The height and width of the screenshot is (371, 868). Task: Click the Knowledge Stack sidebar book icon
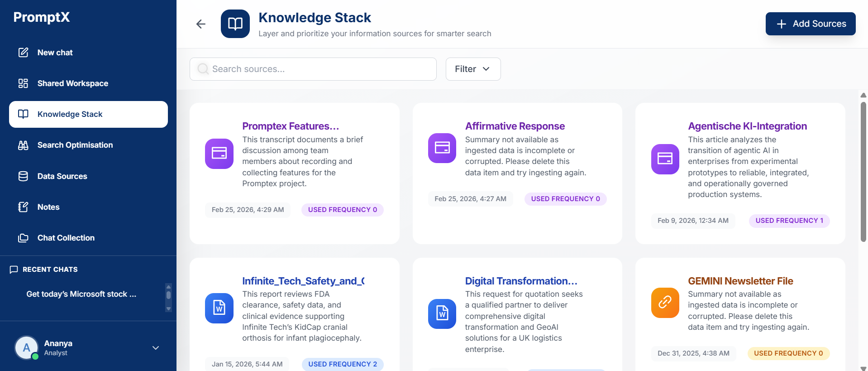coord(23,114)
